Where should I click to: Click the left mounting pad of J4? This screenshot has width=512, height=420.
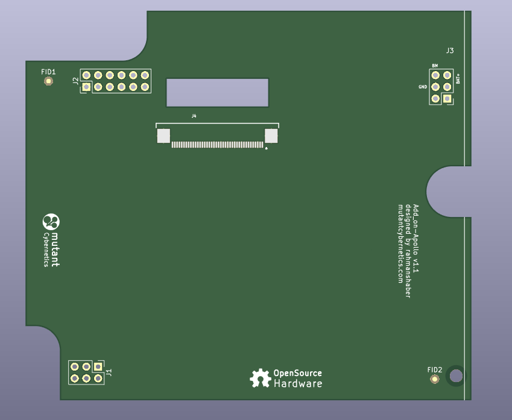pos(163,136)
